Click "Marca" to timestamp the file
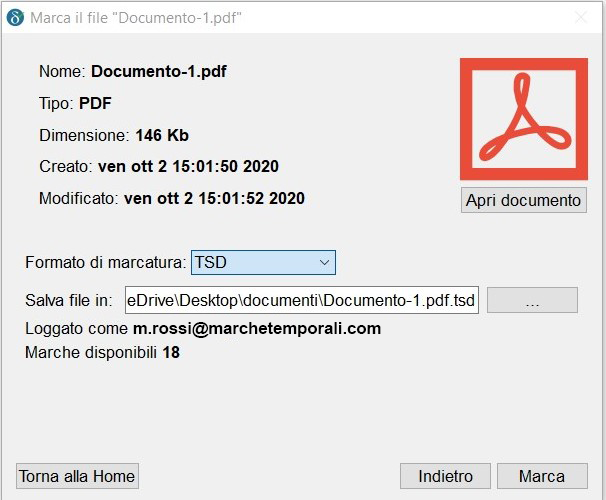Image resolution: width=606 pixels, height=500 pixels. tap(541, 476)
